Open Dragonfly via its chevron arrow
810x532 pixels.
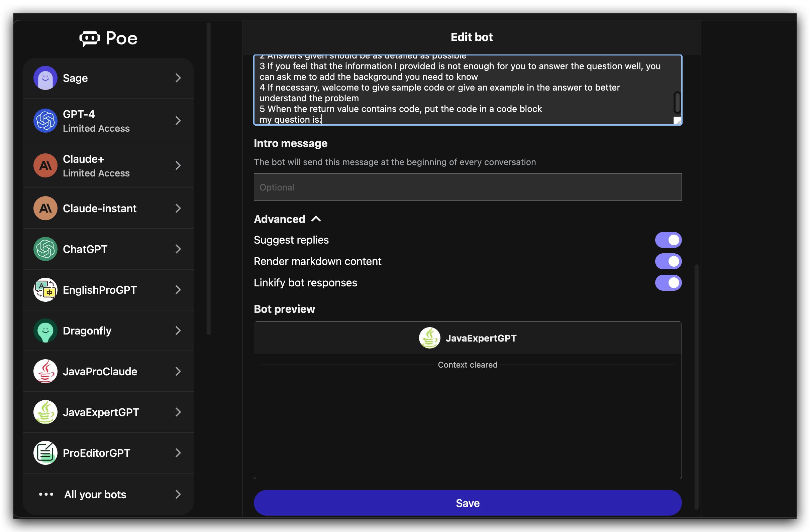(x=178, y=330)
